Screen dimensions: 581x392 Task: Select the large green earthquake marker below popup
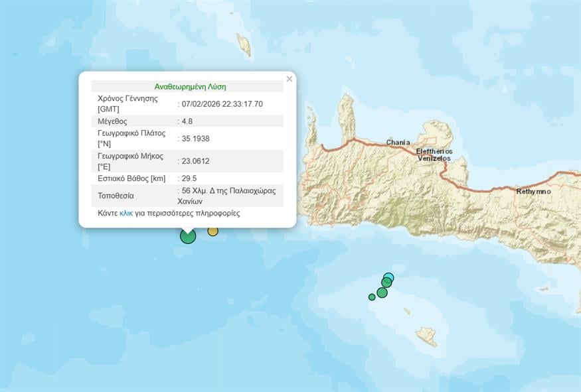coord(188,235)
